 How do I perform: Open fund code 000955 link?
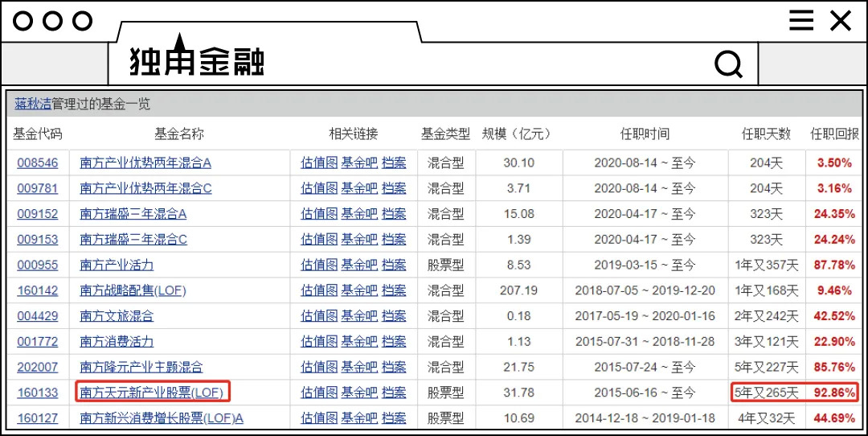(x=37, y=265)
